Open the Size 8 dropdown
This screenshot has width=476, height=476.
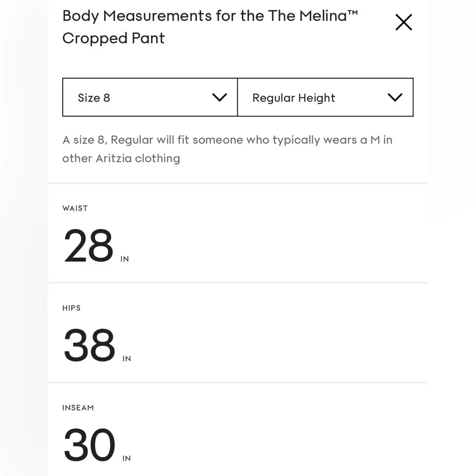click(150, 98)
